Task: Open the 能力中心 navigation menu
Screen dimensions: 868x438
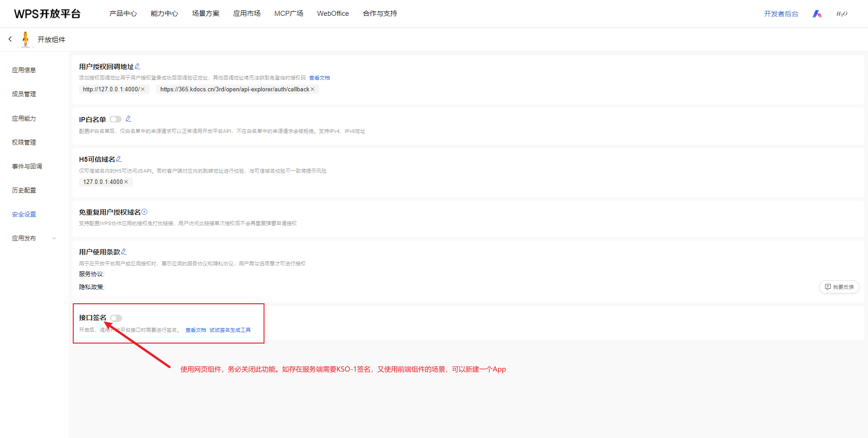Action: [x=164, y=14]
